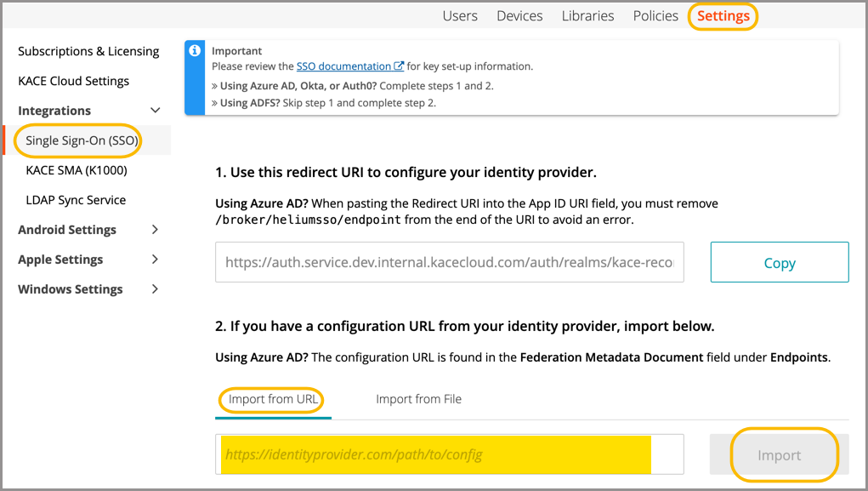Image resolution: width=868 pixels, height=491 pixels.
Task: Open the SSO documentation link
Action: (349, 66)
